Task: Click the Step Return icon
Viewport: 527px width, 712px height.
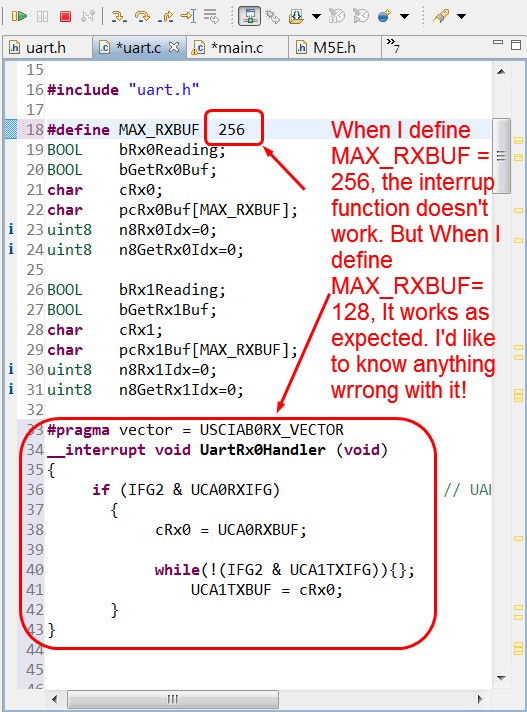Action: click(166, 17)
